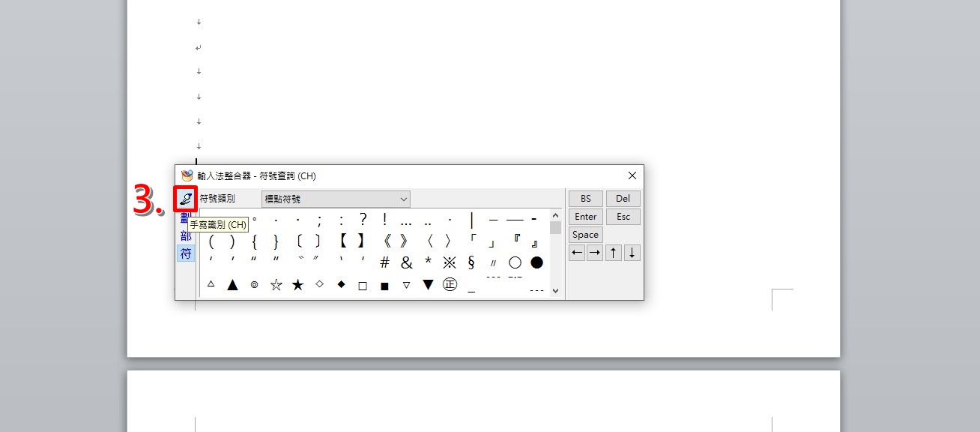Viewport: 980px width, 432px height.
Task: Click the Enter button in the IME pad
Action: [x=586, y=217]
